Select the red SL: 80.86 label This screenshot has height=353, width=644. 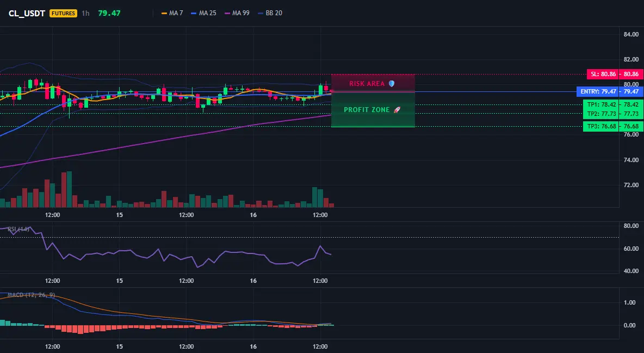tap(603, 75)
